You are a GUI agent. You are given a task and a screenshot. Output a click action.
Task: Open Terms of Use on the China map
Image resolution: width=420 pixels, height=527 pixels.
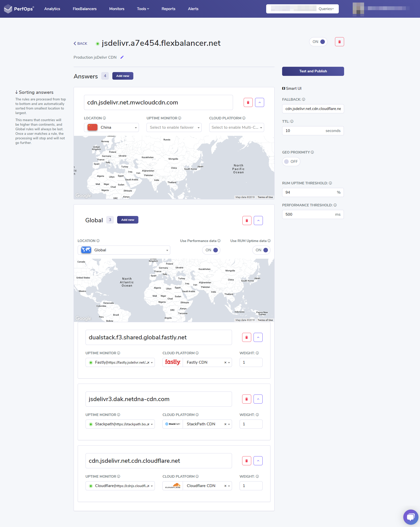tap(265, 197)
